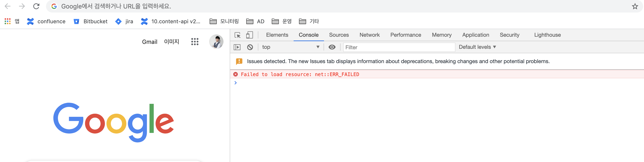Clear the console with the clear icon
The width and height of the screenshot is (644, 162).
click(x=250, y=47)
